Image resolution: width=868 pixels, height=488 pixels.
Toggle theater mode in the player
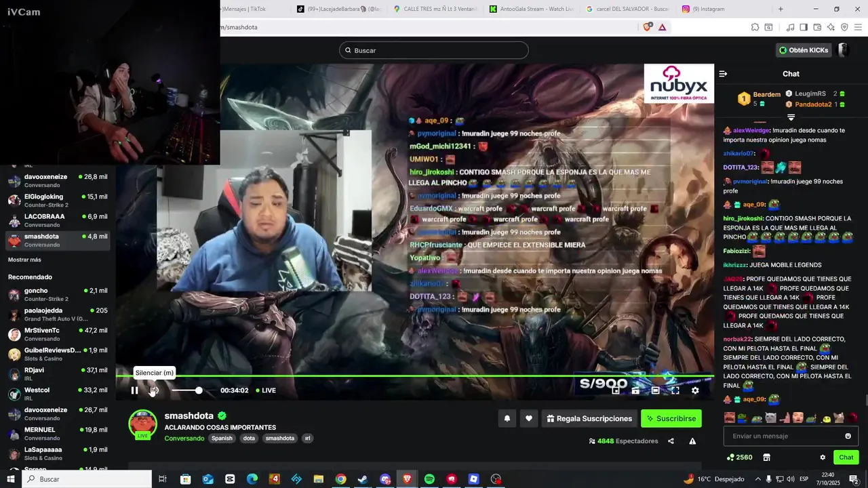(x=656, y=390)
